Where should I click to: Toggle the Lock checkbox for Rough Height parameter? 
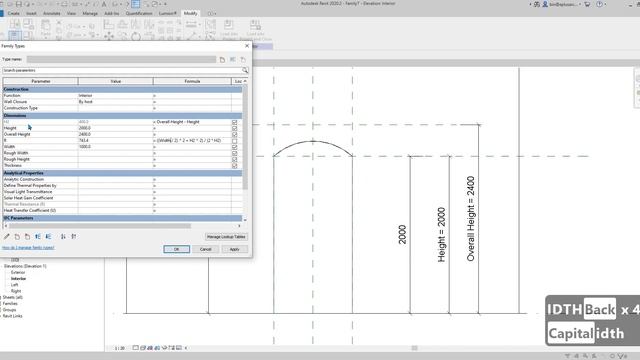click(234, 159)
